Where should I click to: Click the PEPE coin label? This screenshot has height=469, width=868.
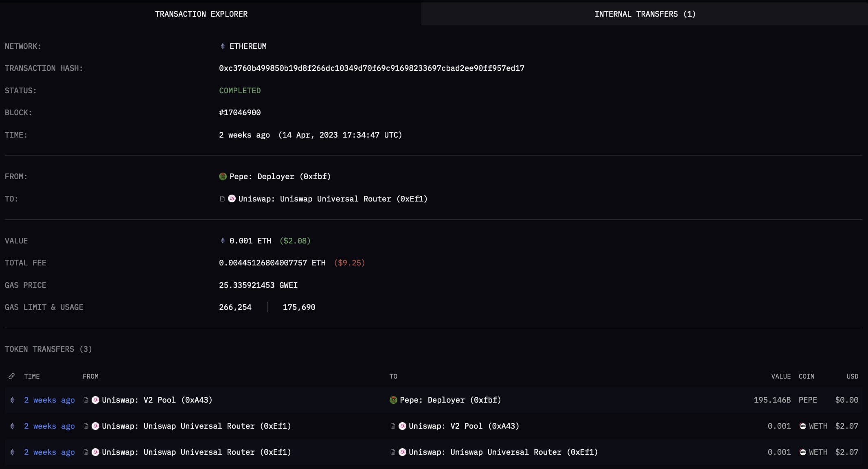(808, 400)
